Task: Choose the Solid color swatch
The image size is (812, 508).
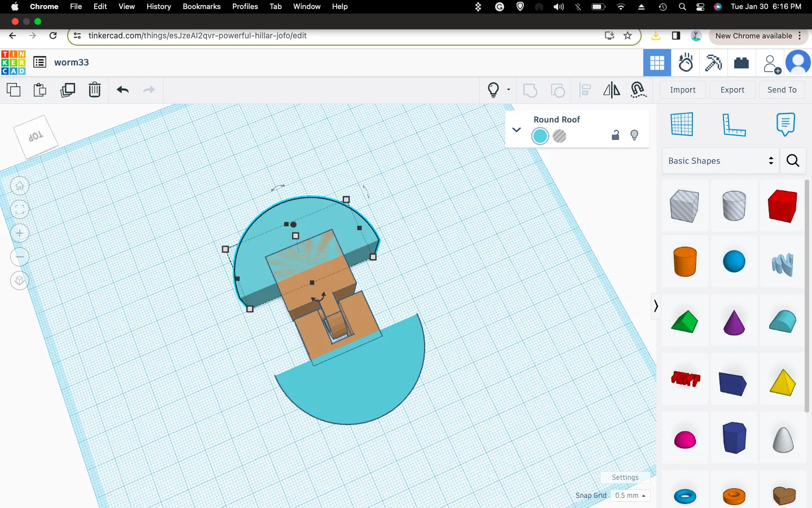Action: tap(540, 136)
